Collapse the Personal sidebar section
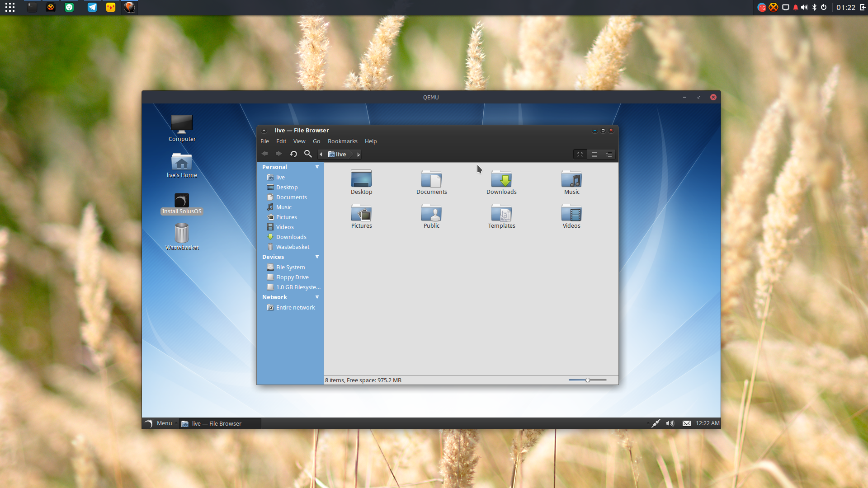The image size is (868, 488). pos(317,167)
